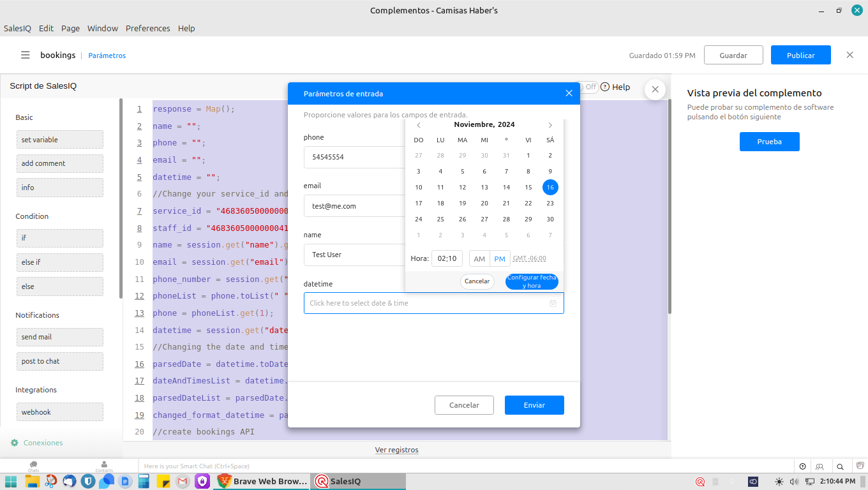This screenshot has width=868, height=490.
Task: Click the help circle icon in bottom bar
Action: (x=802, y=466)
